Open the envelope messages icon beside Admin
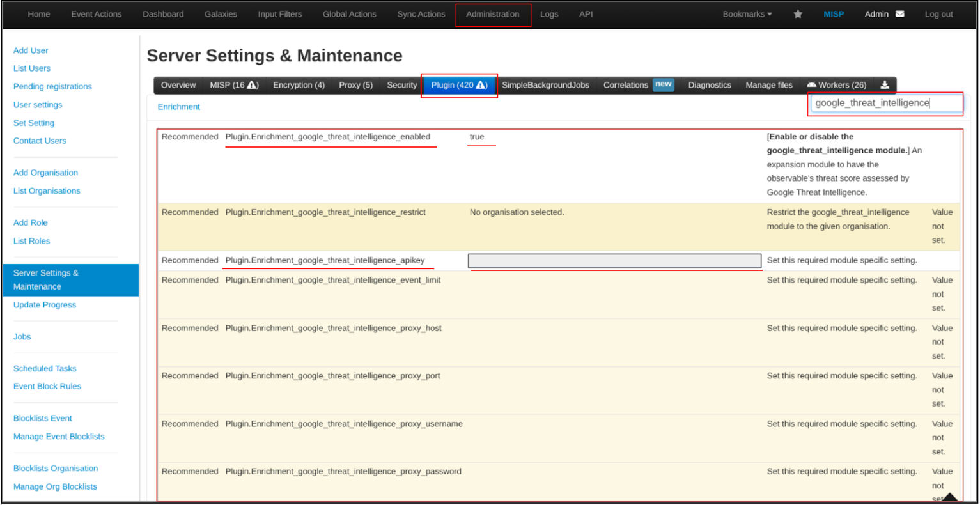Image resolution: width=980 pixels, height=505 pixels. [899, 14]
